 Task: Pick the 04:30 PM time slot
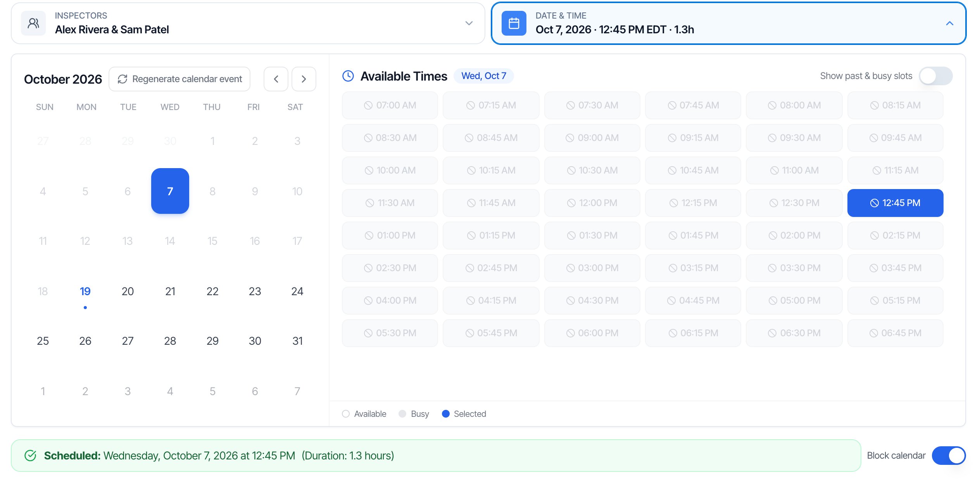click(592, 301)
